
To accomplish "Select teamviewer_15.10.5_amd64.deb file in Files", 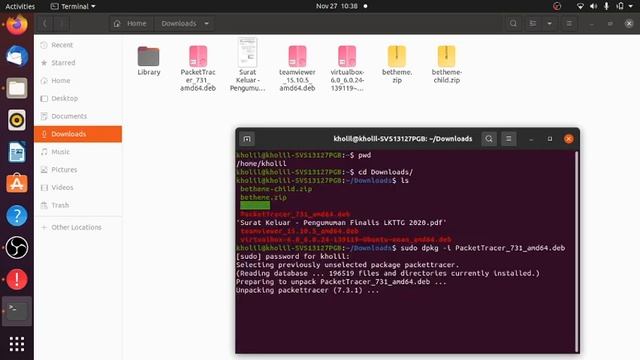I will tap(297, 68).
